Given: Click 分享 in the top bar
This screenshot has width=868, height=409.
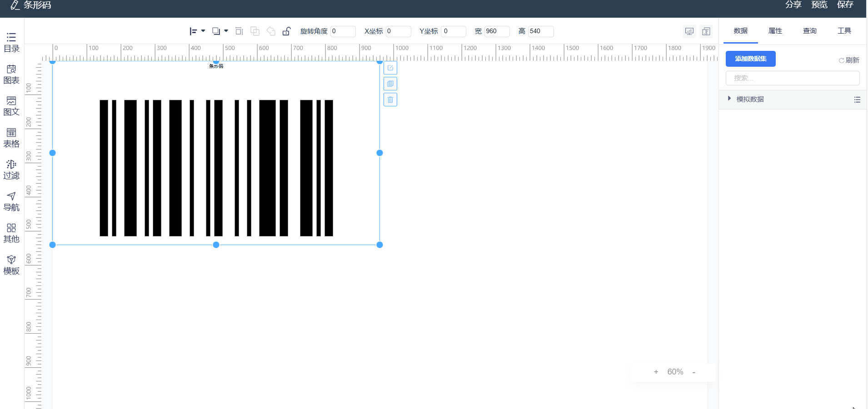Looking at the screenshot, I should point(793,5).
